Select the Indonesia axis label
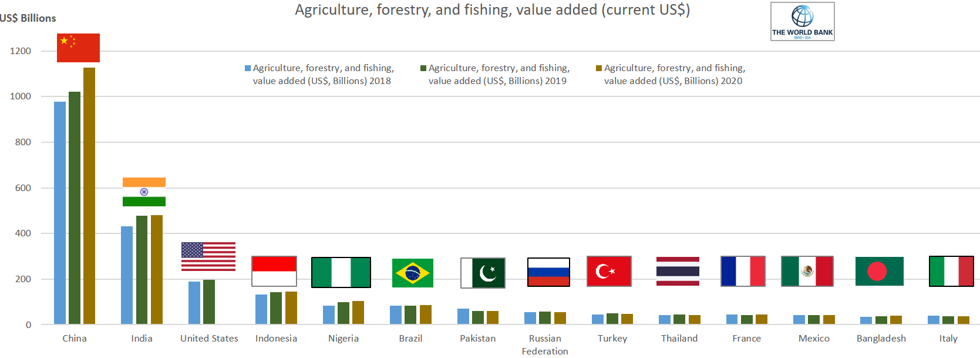This screenshot has width=980, height=358. click(x=276, y=339)
